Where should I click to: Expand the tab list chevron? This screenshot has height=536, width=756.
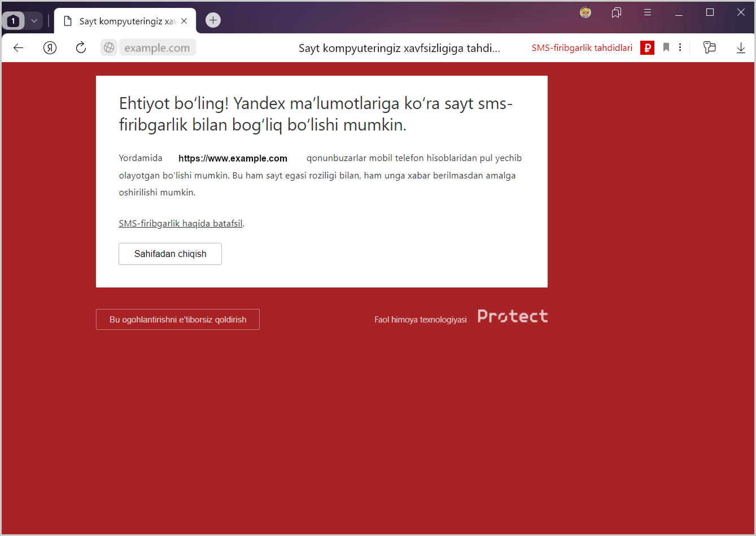coord(34,21)
